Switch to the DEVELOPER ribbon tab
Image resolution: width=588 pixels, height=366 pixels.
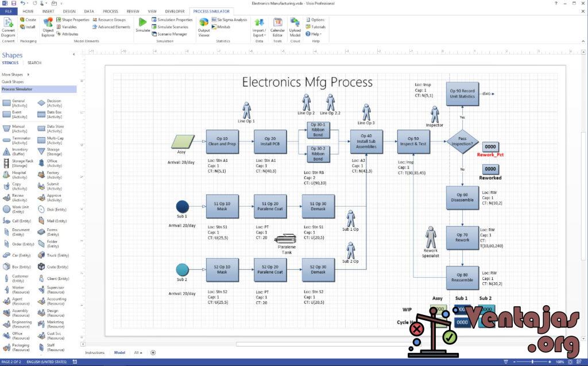click(x=175, y=11)
